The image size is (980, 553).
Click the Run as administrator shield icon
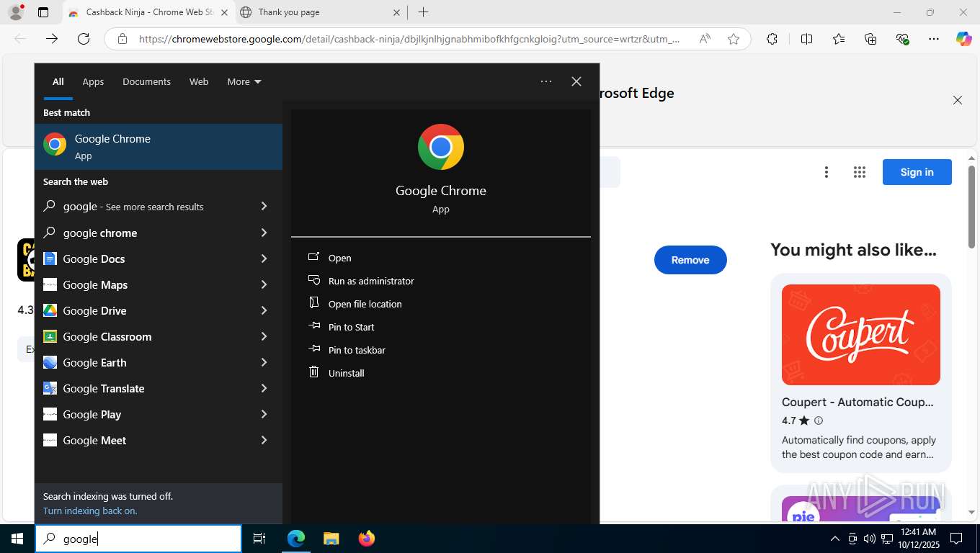click(x=313, y=280)
